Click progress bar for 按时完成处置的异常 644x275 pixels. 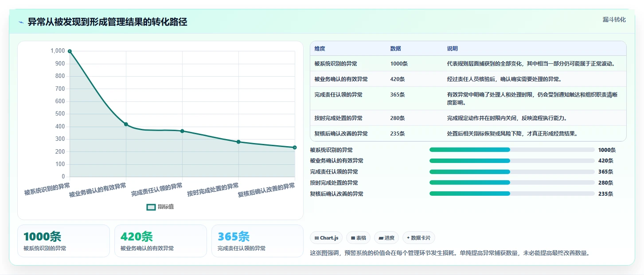[512, 183]
